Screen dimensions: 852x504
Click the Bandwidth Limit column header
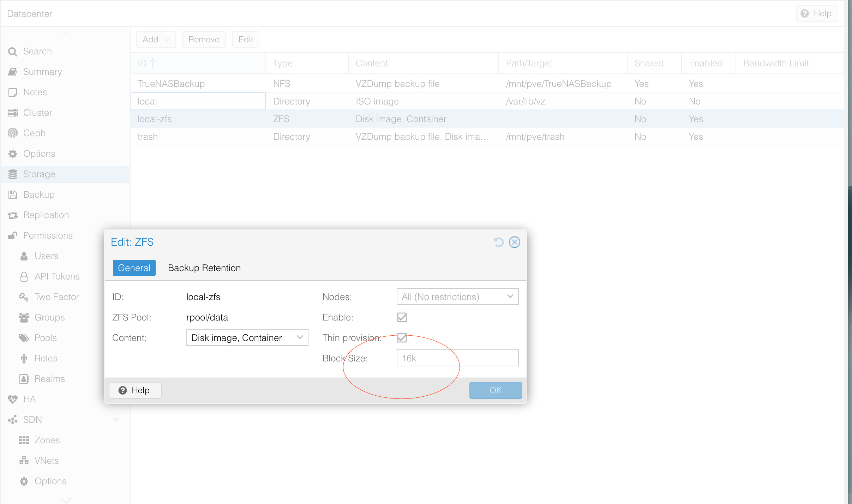790,64
